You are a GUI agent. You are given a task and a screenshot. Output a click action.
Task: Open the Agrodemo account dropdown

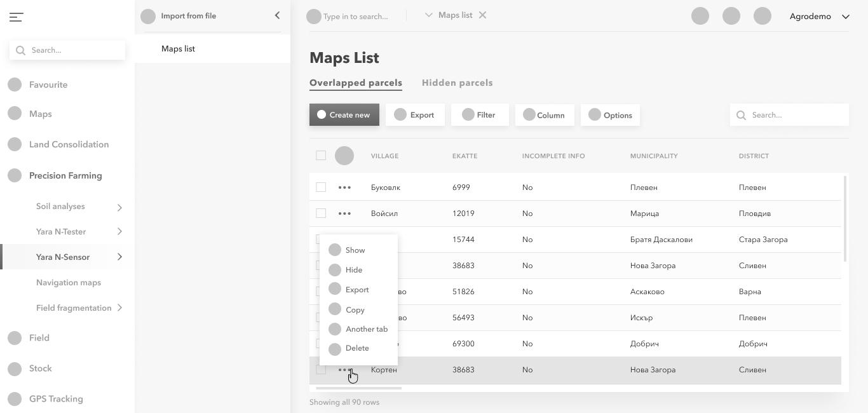pos(820,17)
